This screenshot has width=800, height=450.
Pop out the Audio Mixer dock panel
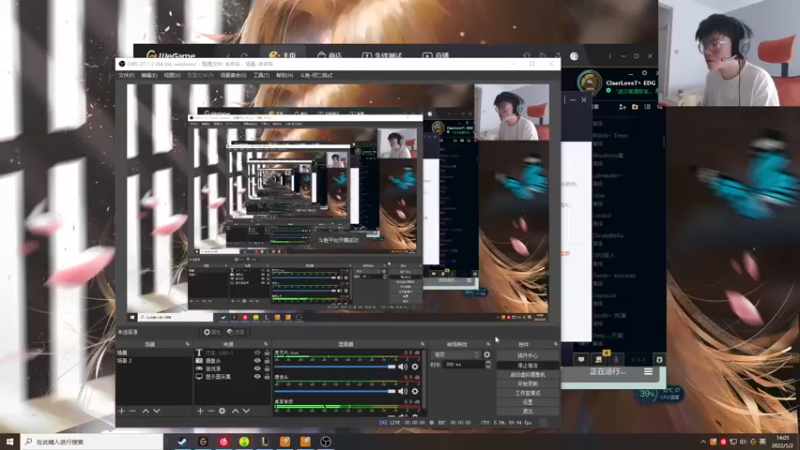pos(422,344)
